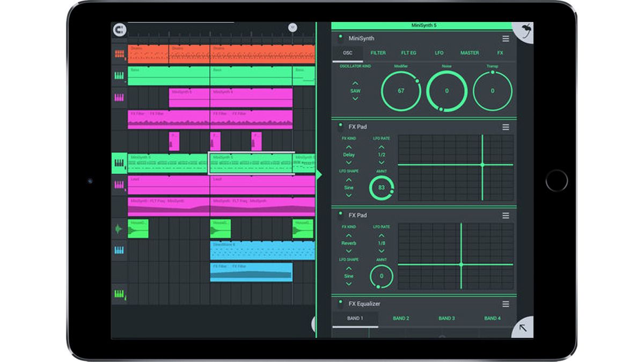Image resolution: width=644 pixels, height=362 pixels.
Task: Open the BAND 2 tab in FX Equalizer
Action: [401, 317]
